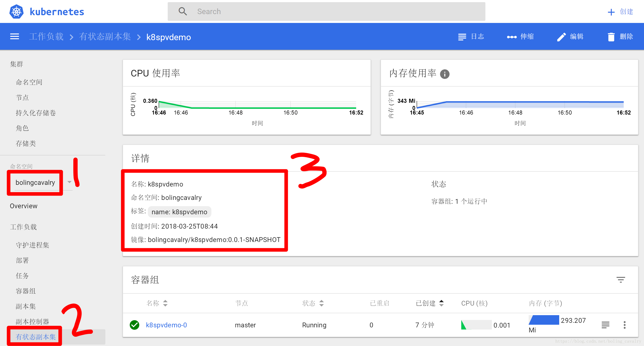Toggle sort on 已创建 column

tap(441, 303)
